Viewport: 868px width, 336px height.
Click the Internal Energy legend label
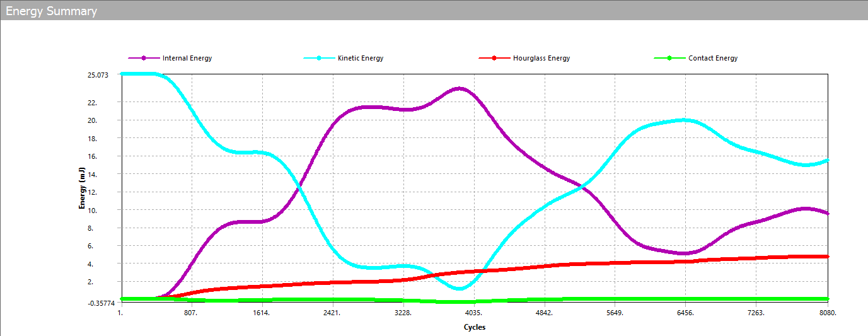(x=187, y=58)
